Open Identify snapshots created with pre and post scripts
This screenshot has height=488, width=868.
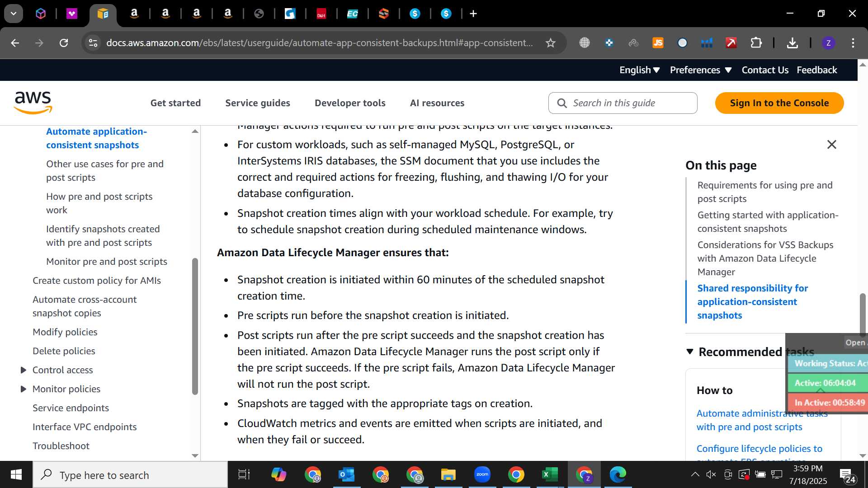click(103, 236)
